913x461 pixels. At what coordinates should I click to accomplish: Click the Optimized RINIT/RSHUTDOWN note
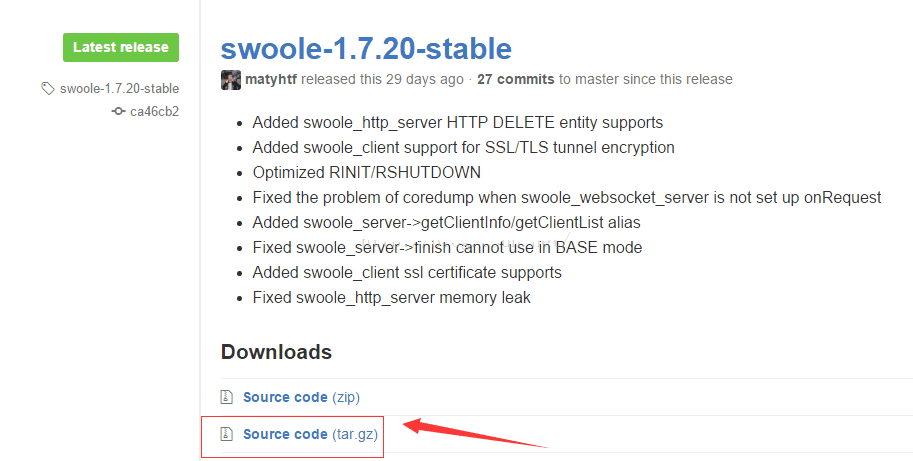point(367,173)
